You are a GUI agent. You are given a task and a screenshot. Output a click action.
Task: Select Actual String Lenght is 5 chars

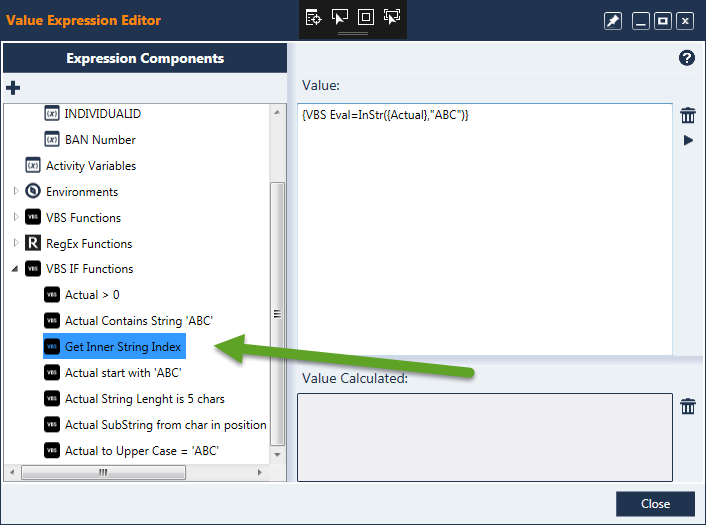[x=145, y=399]
